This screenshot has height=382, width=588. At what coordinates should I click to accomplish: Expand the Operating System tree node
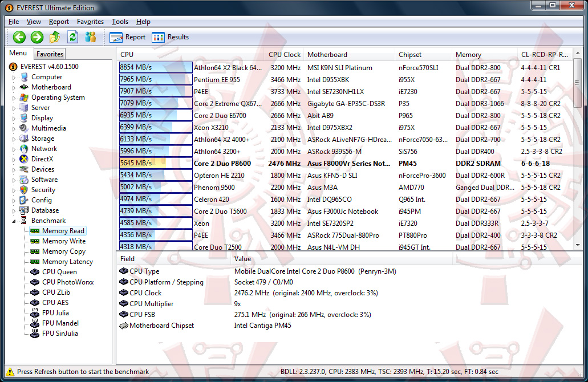(14, 98)
